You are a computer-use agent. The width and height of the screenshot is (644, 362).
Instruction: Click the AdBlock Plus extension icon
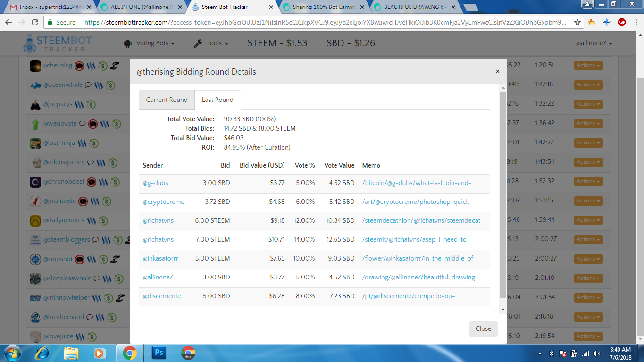tap(622, 22)
